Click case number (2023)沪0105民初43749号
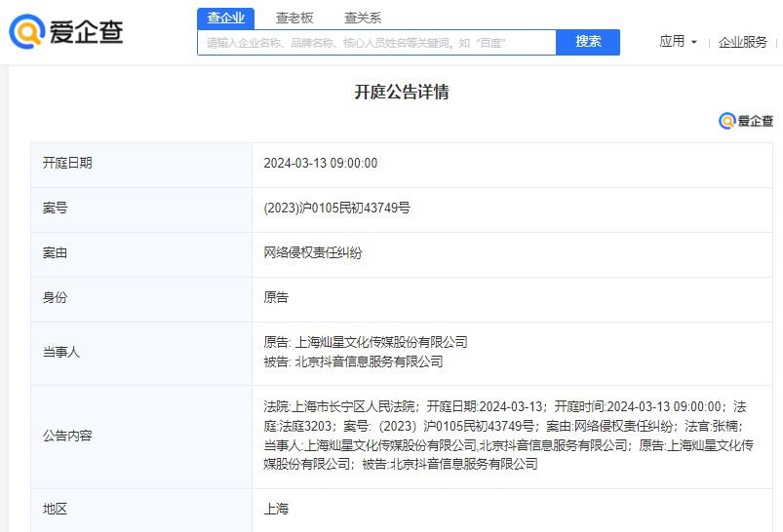Screen dimensions: 783x532 [x=337, y=208]
